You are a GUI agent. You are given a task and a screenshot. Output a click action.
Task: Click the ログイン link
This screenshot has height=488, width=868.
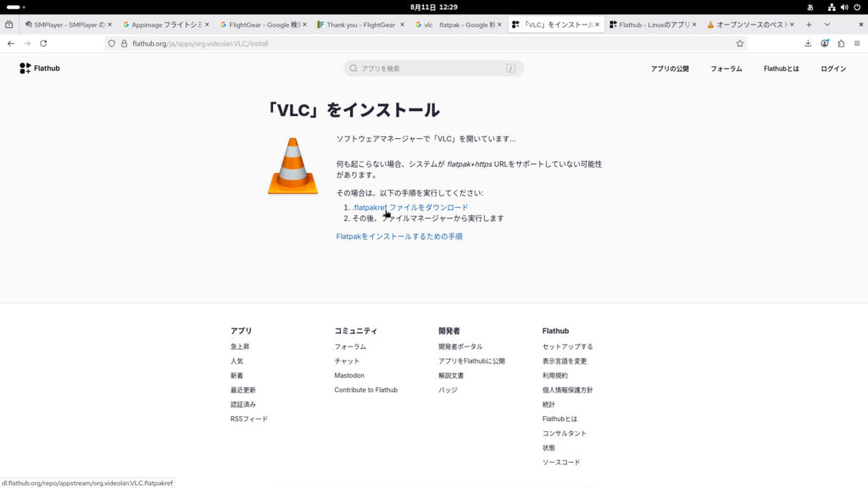click(x=833, y=69)
